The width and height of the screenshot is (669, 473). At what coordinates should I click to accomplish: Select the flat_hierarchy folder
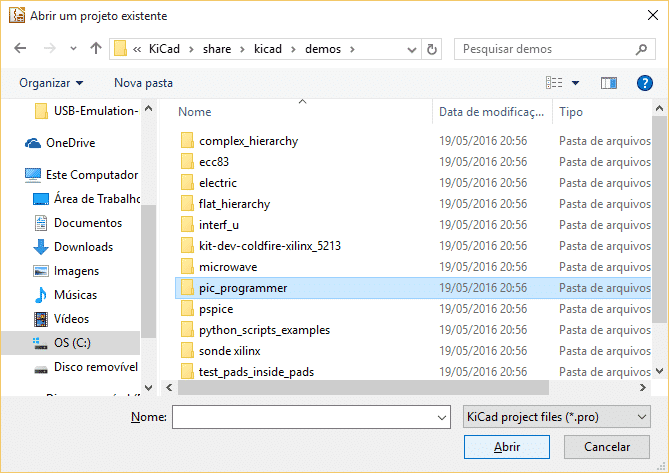(413, 204)
